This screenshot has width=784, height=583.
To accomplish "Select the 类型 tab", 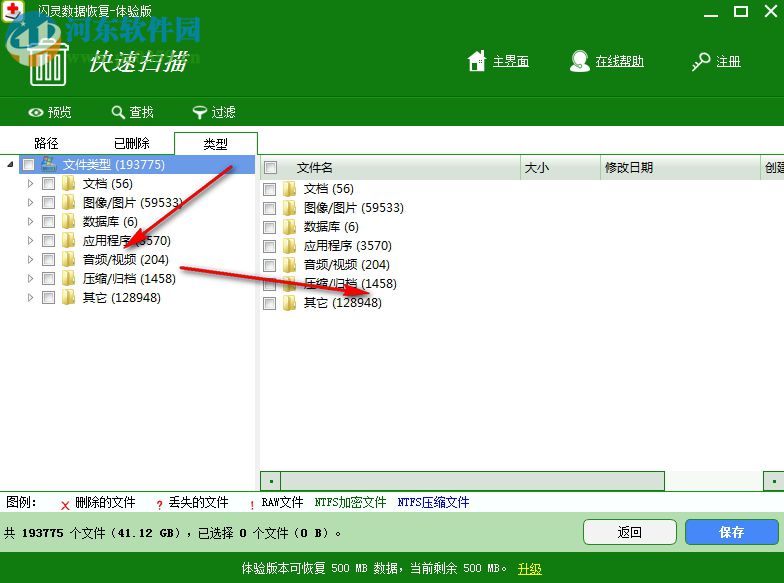I will pyautogui.click(x=216, y=144).
